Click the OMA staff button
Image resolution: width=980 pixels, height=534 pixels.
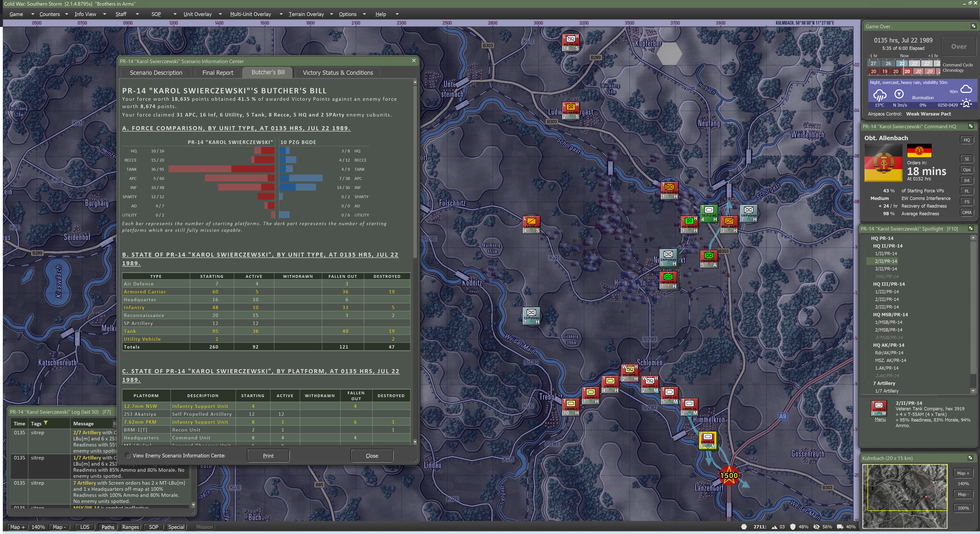[x=967, y=213]
